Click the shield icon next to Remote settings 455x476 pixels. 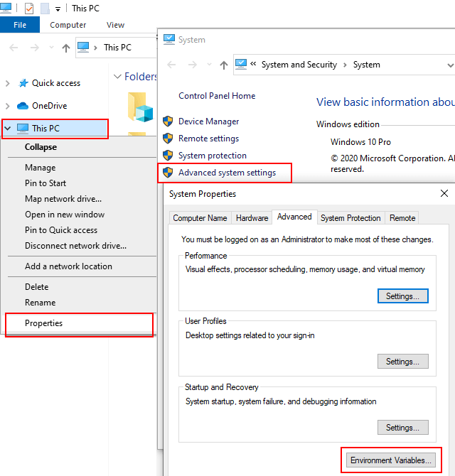click(168, 139)
